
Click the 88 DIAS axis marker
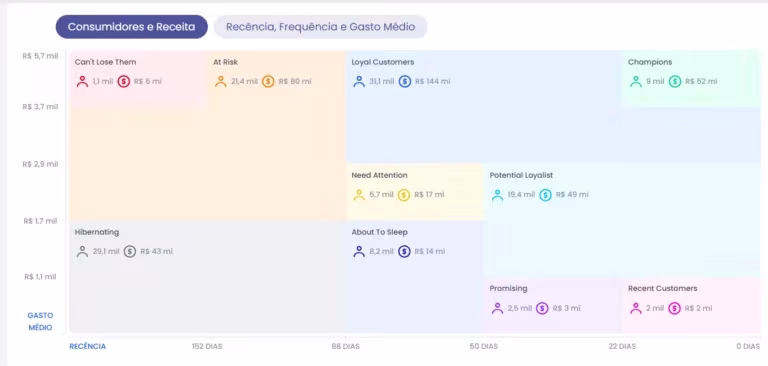point(345,346)
